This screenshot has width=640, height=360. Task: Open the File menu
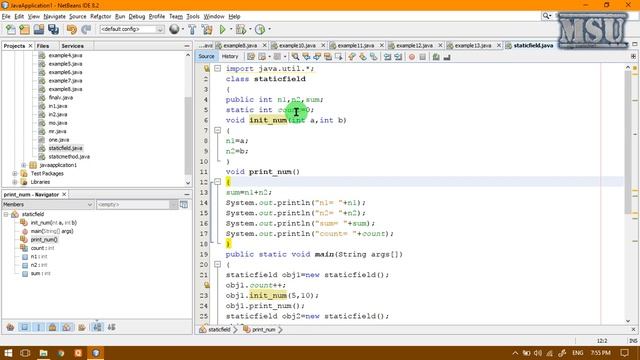[x=6, y=16]
